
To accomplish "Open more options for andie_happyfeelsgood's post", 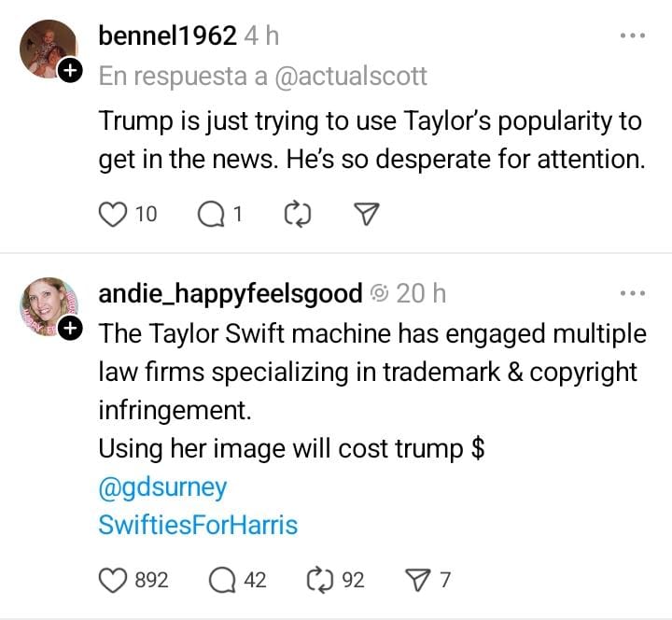I will pyautogui.click(x=632, y=293).
